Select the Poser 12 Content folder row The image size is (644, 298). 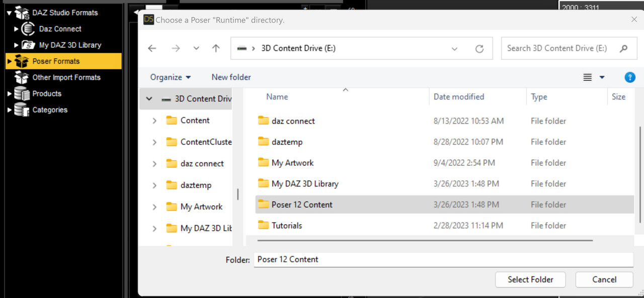pos(445,205)
